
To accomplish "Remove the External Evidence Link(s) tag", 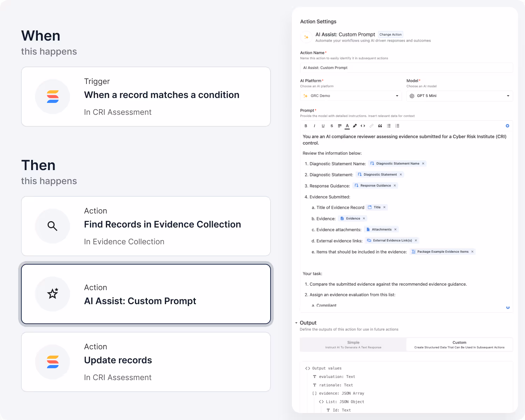I will click(416, 240).
